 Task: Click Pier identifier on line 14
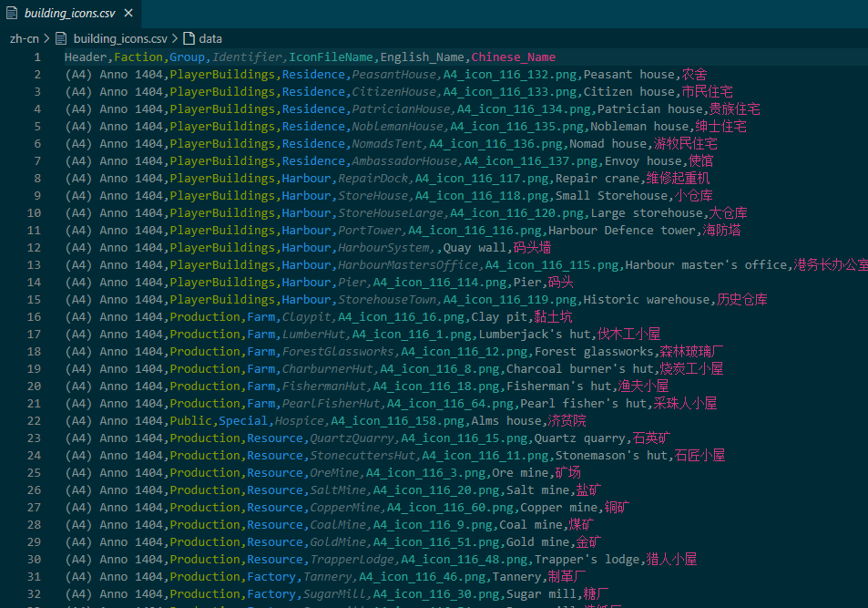[x=352, y=283]
